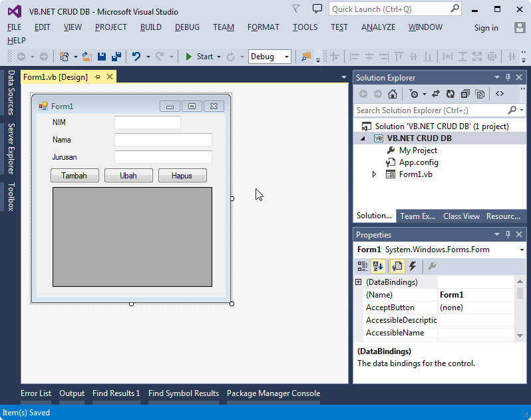Open the Undo history dropdown arrow
The width and height of the screenshot is (531, 420).
(148, 57)
